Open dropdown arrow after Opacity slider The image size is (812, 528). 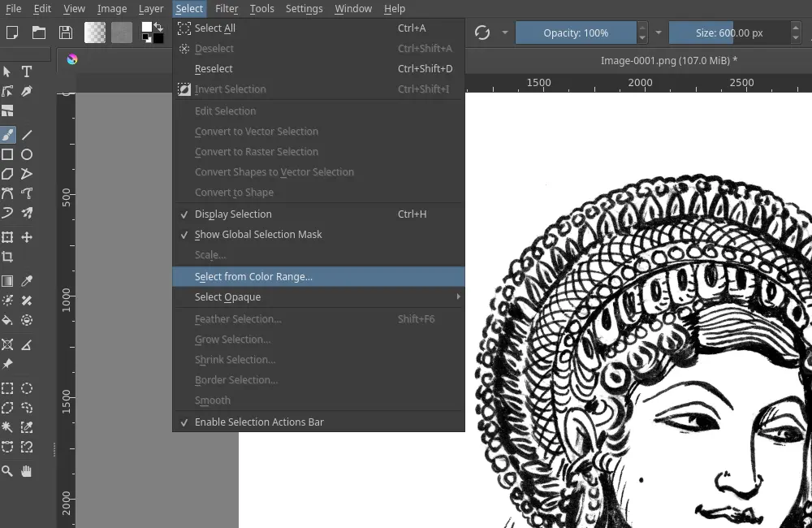(659, 32)
